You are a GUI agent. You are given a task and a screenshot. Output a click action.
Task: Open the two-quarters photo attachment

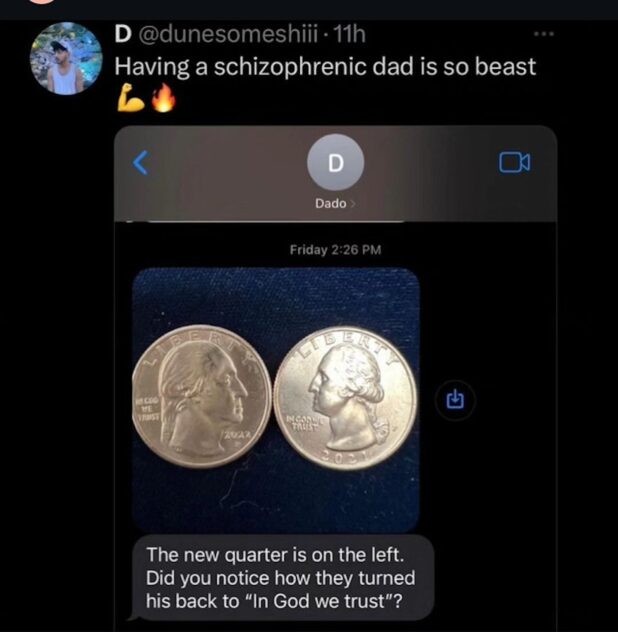tap(276, 400)
